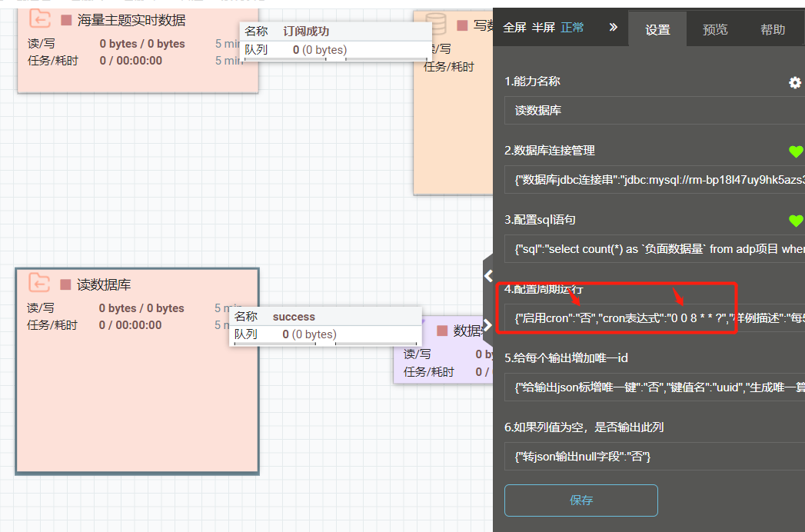Click the 配置周期运行 cron input field
The width and height of the screenshot is (805, 532).
click(654, 317)
